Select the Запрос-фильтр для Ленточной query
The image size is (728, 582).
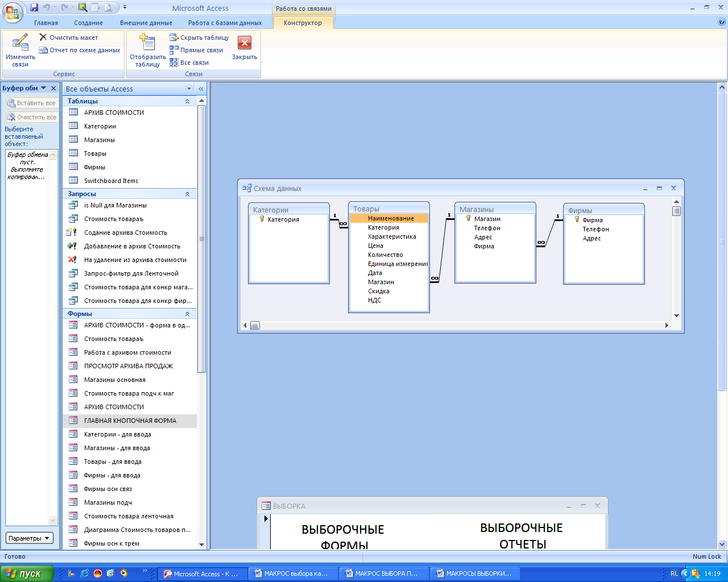130,273
